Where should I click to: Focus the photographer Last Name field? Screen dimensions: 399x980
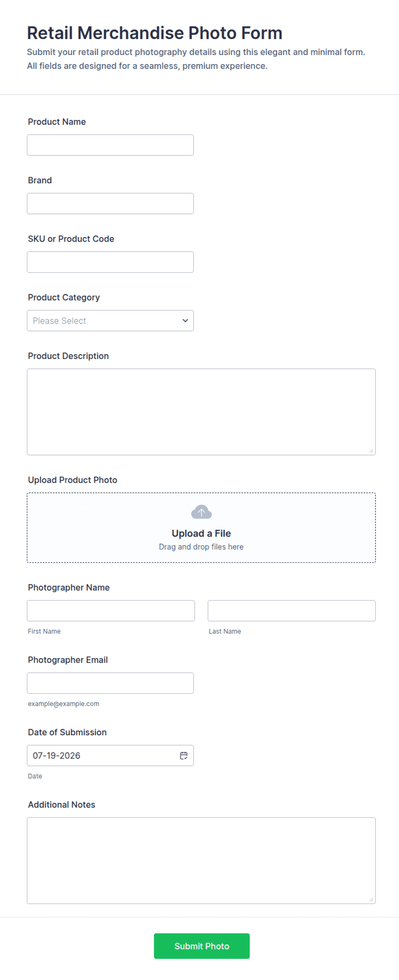tap(292, 610)
